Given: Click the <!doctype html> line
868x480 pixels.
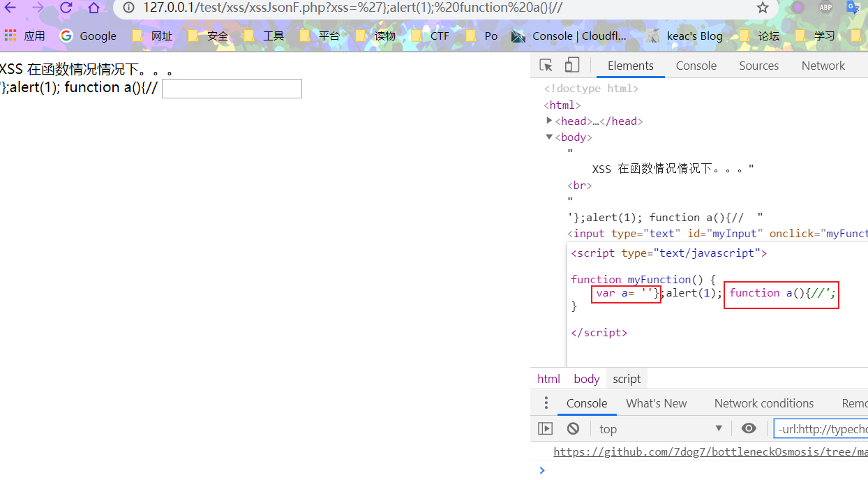Looking at the screenshot, I should (x=591, y=89).
